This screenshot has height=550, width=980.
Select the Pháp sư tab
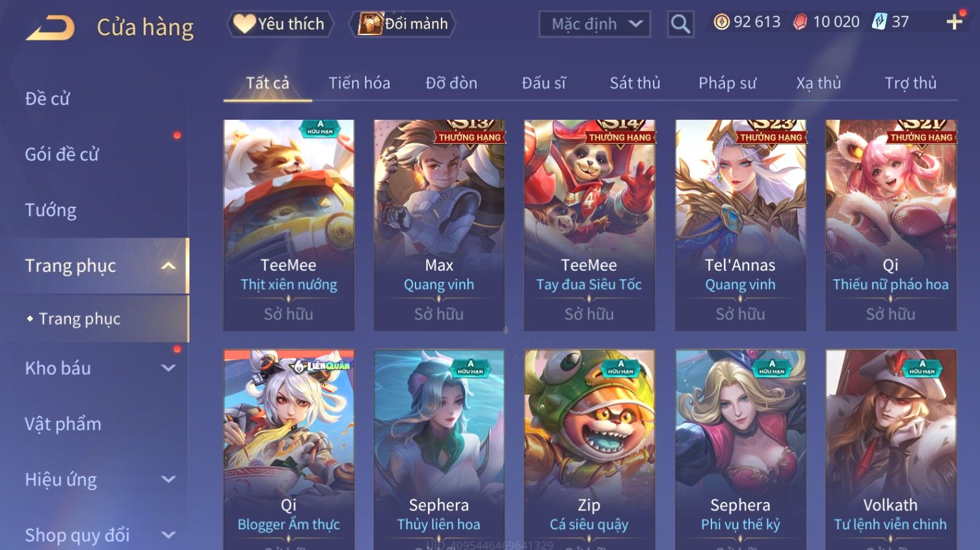point(727,83)
